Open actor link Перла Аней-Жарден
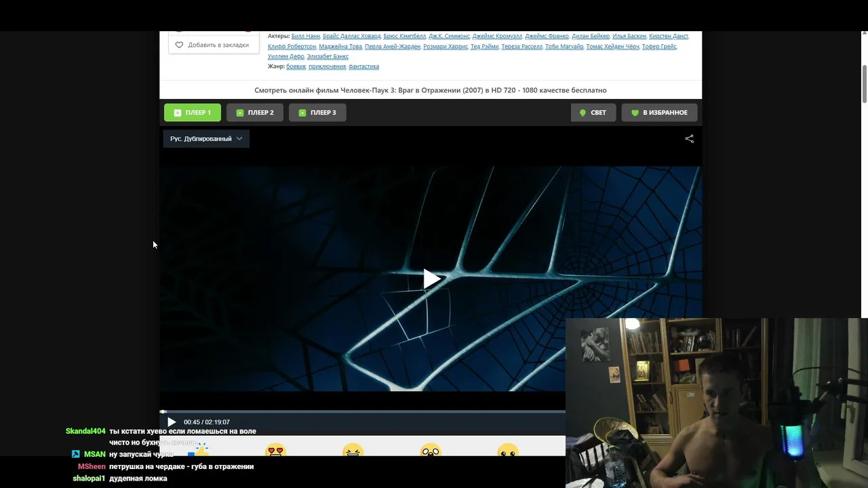Viewport: 868px width, 488px height. tap(393, 46)
